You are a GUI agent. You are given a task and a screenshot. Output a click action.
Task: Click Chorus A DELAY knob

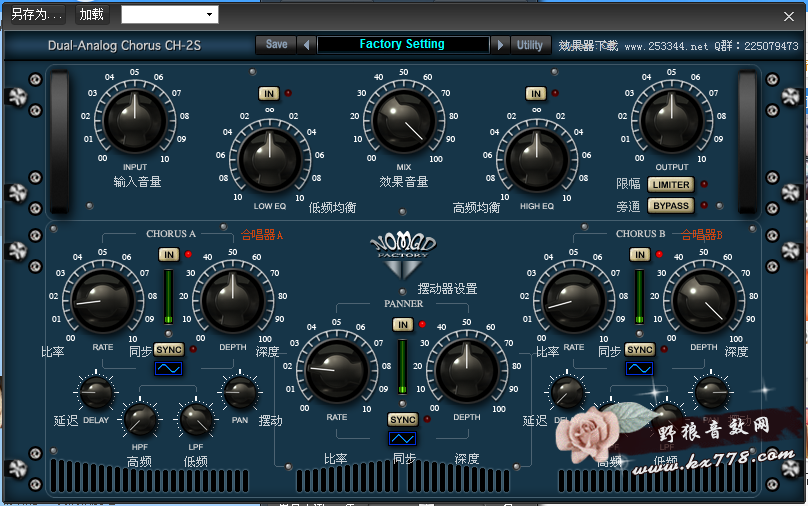tap(96, 393)
